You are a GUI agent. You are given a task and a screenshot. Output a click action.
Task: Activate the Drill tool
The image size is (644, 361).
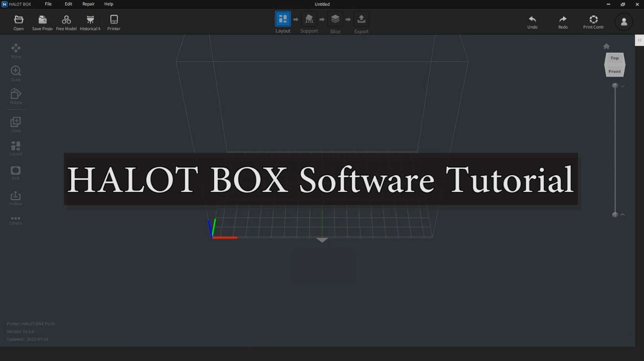(x=16, y=172)
